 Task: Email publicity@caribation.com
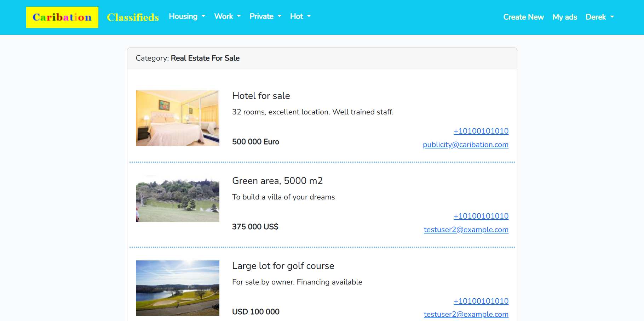[x=465, y=145]
